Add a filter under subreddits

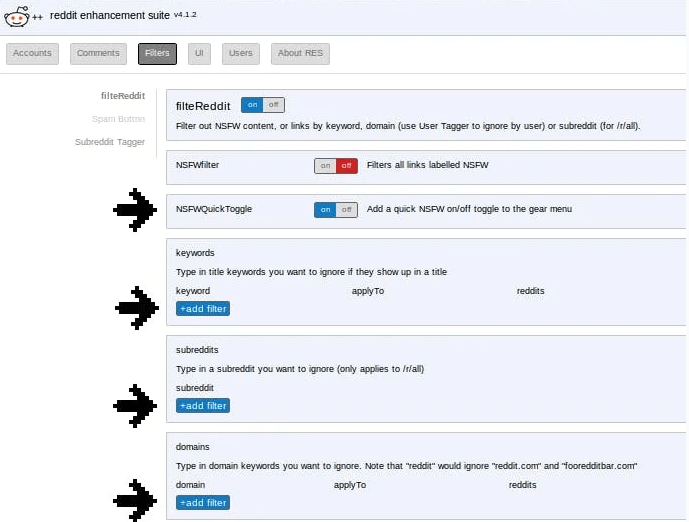point(203,406)
